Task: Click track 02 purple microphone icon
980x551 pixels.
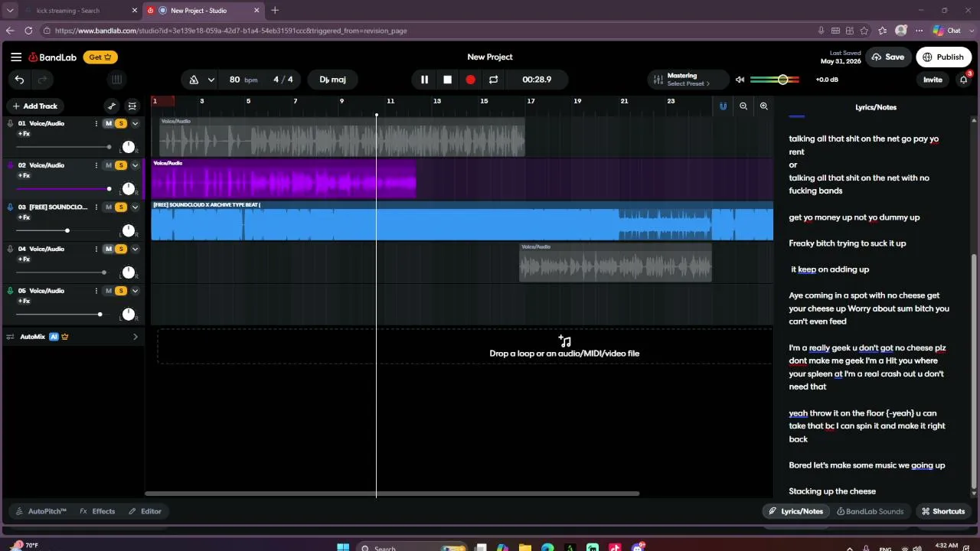Action: point(11,165)
